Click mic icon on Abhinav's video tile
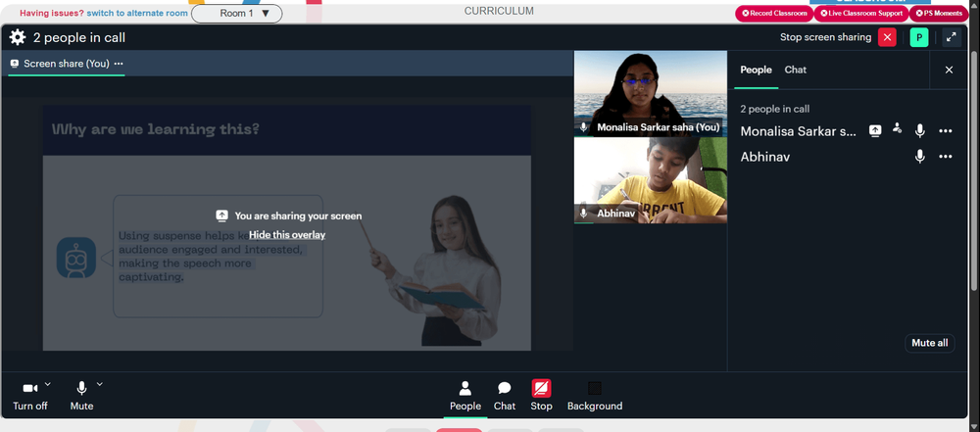980x432 pixels. tap(584, 214)
